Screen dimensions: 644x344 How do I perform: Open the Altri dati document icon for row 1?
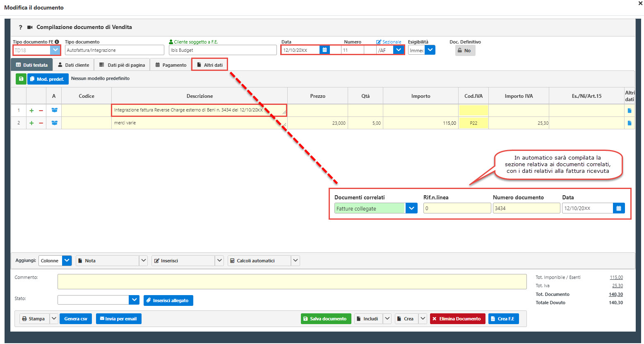click(x=630, y=111)
